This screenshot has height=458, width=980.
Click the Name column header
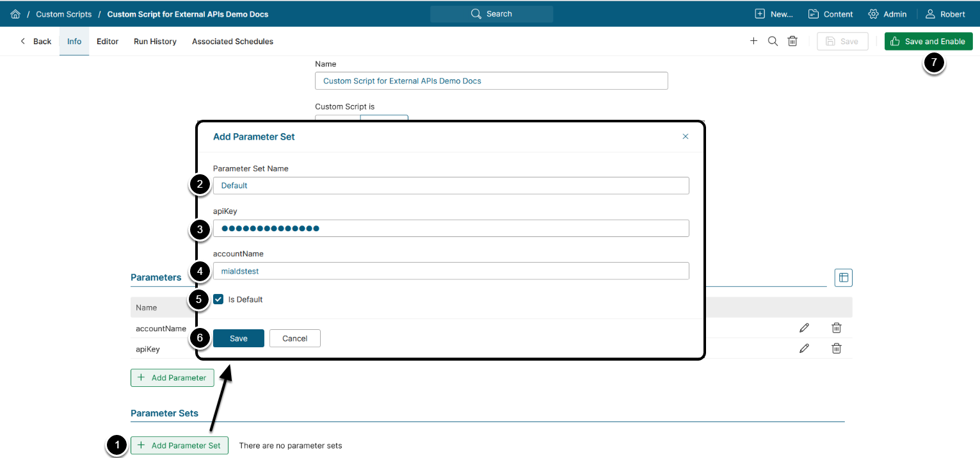point(146,307)
